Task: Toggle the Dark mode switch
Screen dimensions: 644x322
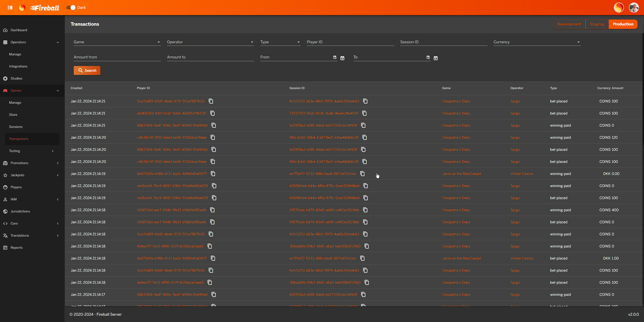Action: coord(71,8)
